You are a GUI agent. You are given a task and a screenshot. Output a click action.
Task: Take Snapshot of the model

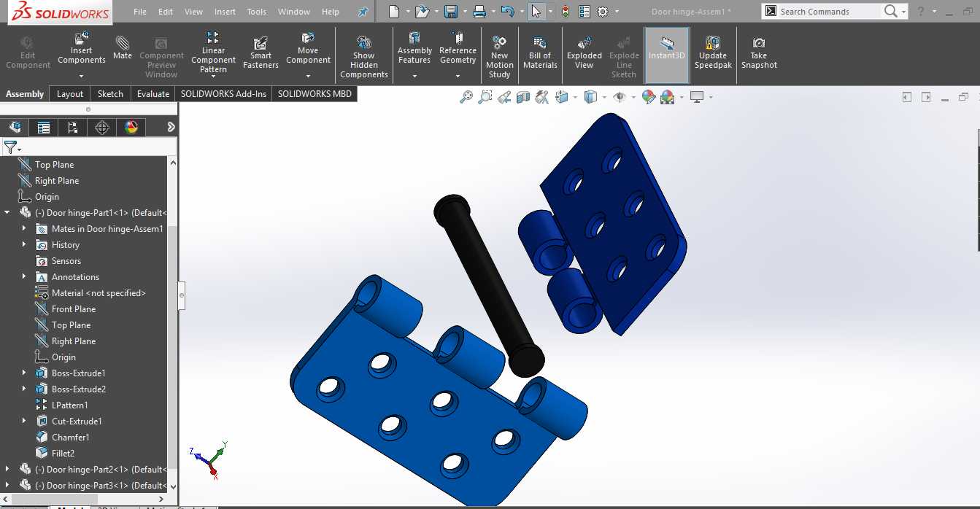[759, 53]
